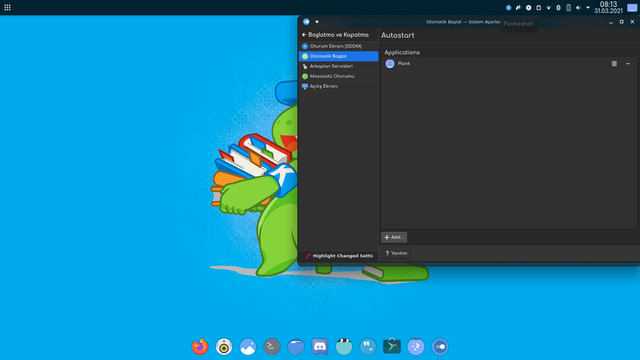The height and width of the screenshot is (360, 640).
Task: Open the volume speaker tray icon
Action: click(578, 7)
